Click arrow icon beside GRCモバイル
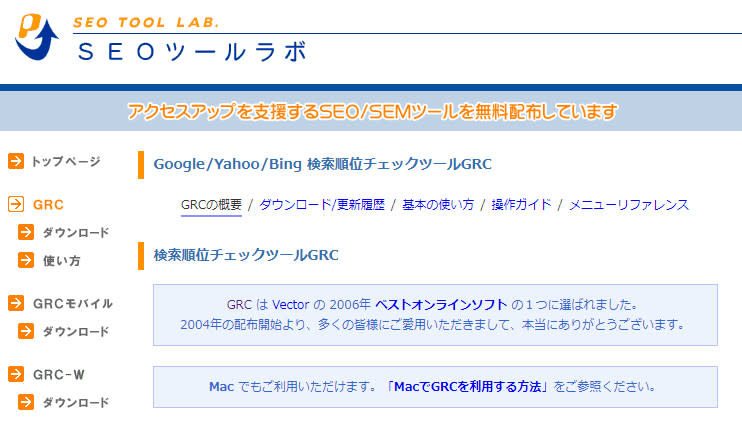742x429 pixels. (16, 303)
